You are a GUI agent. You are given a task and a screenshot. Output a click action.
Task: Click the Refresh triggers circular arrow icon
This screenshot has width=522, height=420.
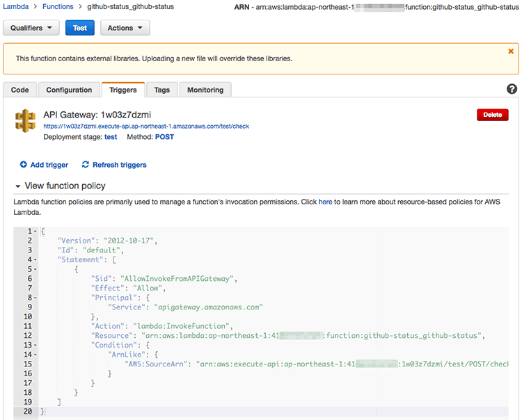point(85,164)
